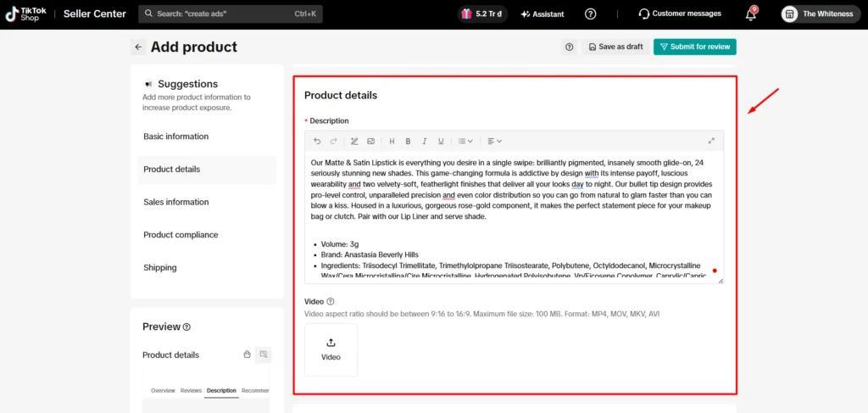Go to Sales information section
This screenshot has height=413, width=868.
176,202
